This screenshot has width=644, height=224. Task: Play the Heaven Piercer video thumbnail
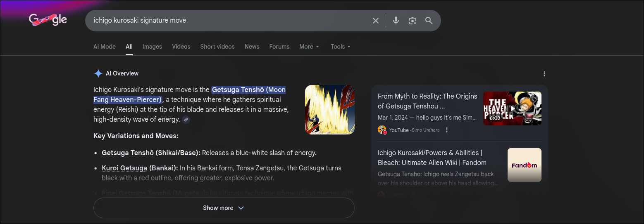512,108
